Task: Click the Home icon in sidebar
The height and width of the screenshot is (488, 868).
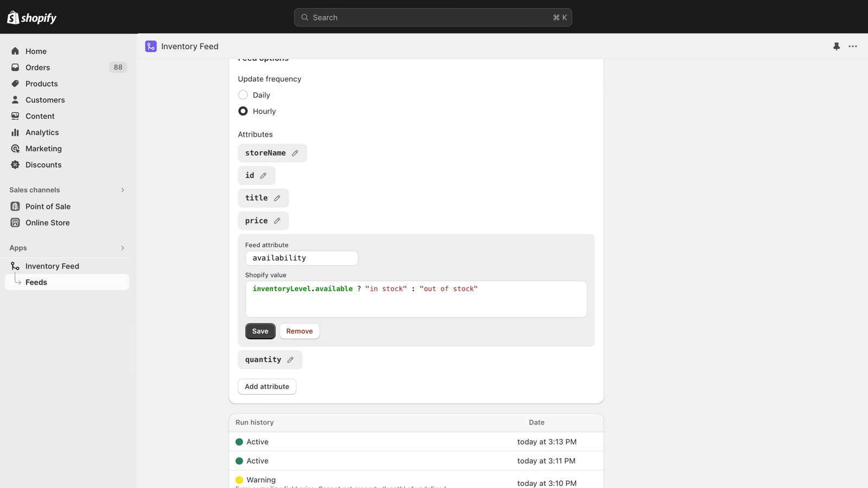Action: [x=15, y=51]
